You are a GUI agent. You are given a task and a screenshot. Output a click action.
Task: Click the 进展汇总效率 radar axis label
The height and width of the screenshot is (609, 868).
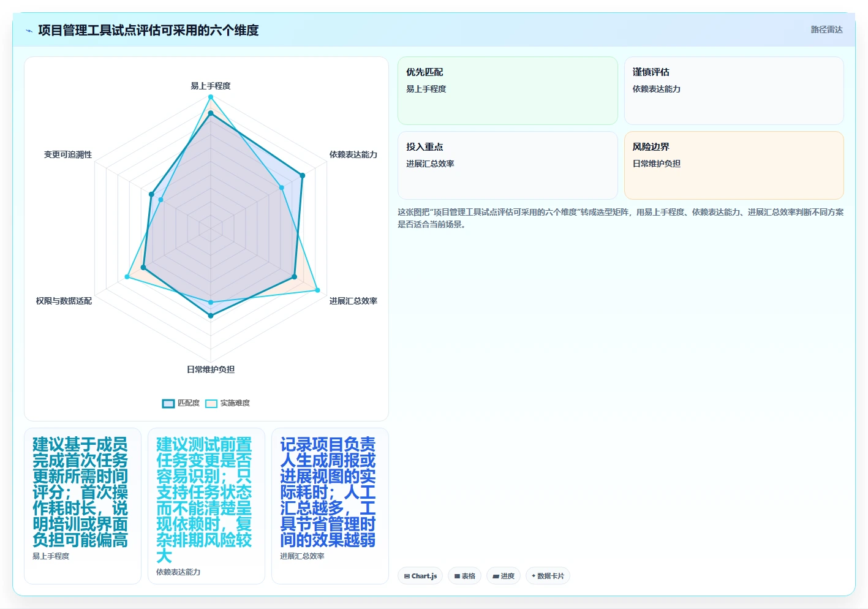[353, 301]
